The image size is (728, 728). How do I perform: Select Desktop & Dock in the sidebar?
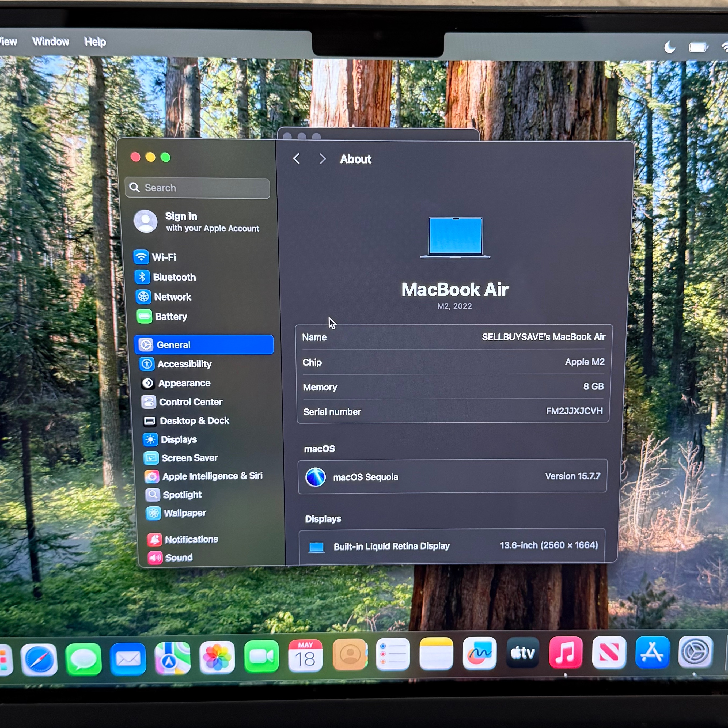pyautogui.click(x=186, y=420)
